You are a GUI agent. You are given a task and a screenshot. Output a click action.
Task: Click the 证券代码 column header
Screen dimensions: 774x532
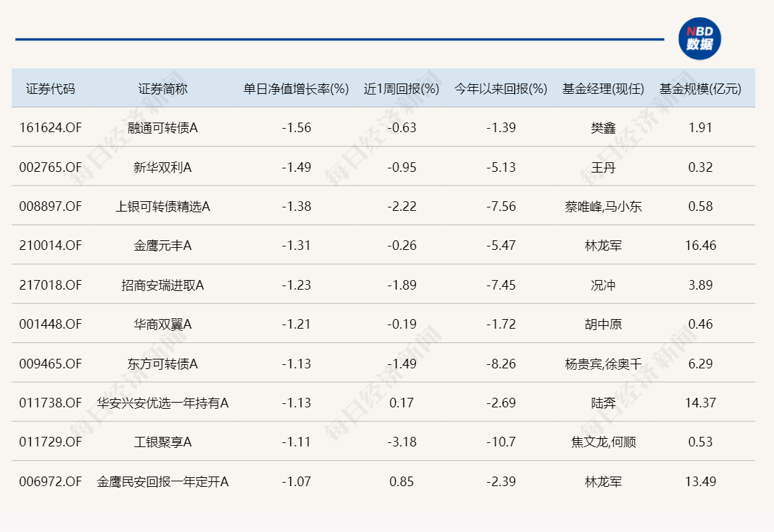click(x=51, y=89)
